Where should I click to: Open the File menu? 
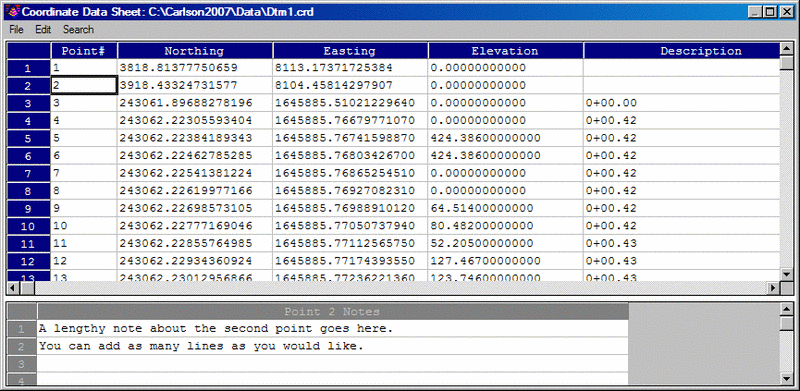coord(16,30)
